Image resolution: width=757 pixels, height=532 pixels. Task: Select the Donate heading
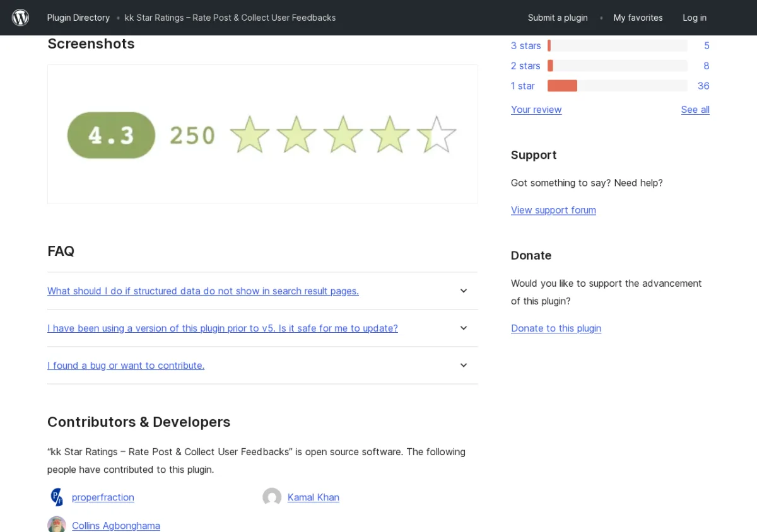coord(531,255)
